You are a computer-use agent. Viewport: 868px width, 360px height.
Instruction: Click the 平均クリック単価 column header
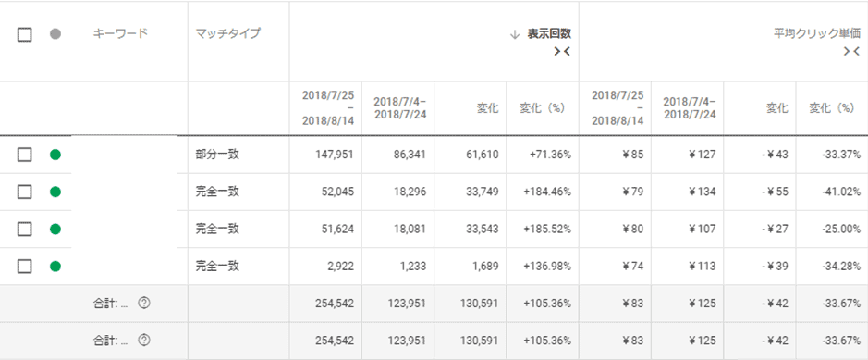[816, 34]
